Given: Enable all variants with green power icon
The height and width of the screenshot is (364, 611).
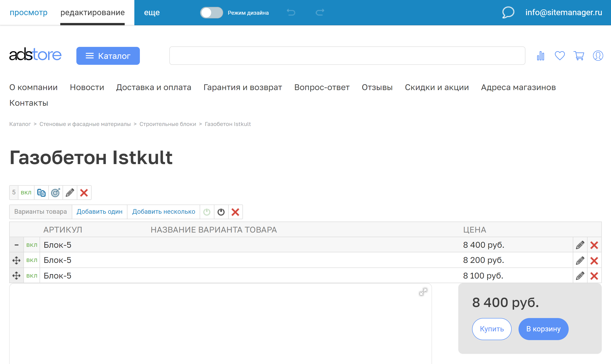Looking at the screenshot, I should point(207,212).
